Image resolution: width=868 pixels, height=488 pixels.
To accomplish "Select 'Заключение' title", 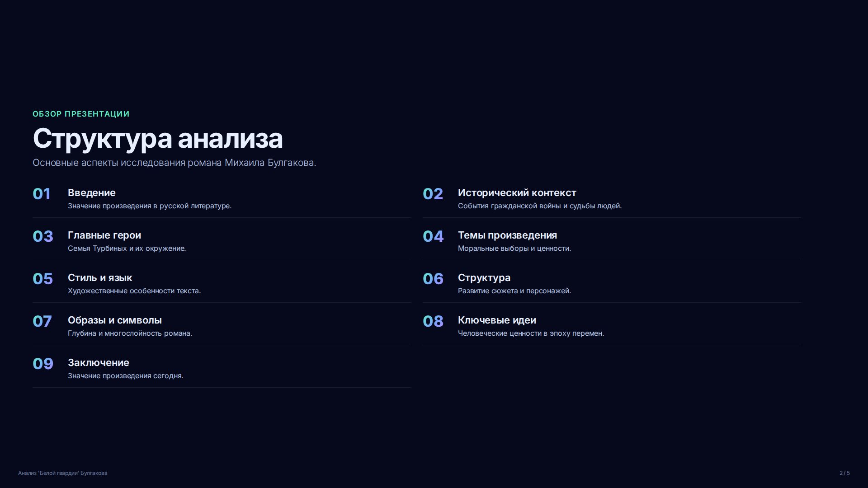I will (99, 362).
